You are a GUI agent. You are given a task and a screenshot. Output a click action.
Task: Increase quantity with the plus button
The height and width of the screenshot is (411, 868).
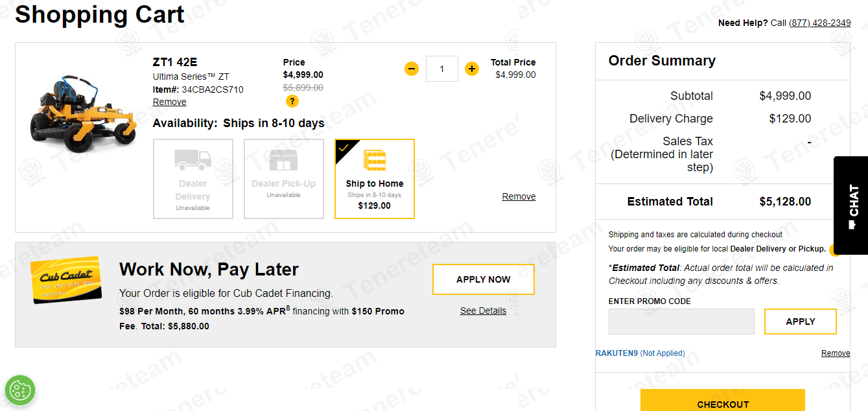coord(472,69)
